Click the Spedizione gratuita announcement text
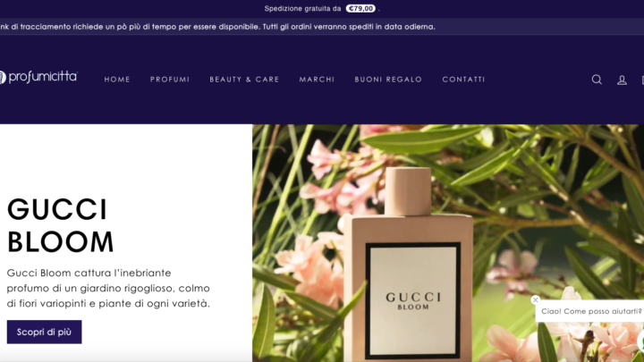Viewport: 644px width, 362px height. pos(302,9)
